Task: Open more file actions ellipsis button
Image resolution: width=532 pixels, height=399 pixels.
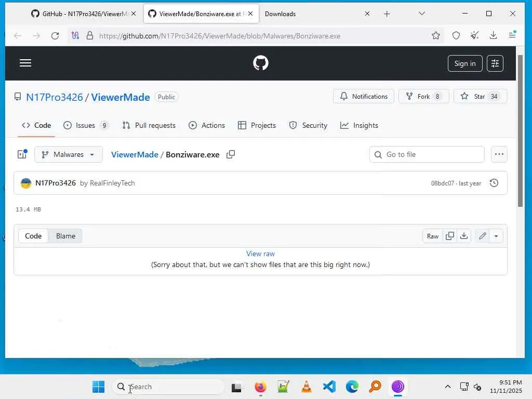Action: point(499,154)
